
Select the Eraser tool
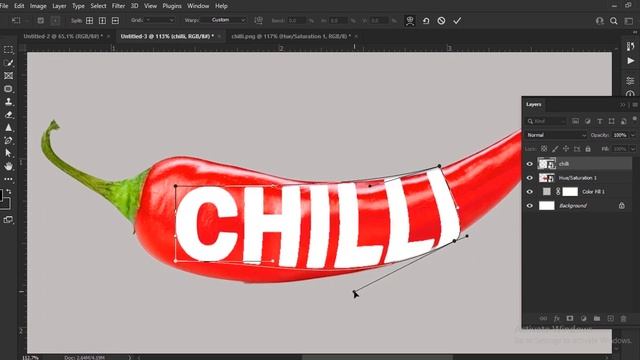click(x=8, y=115)
